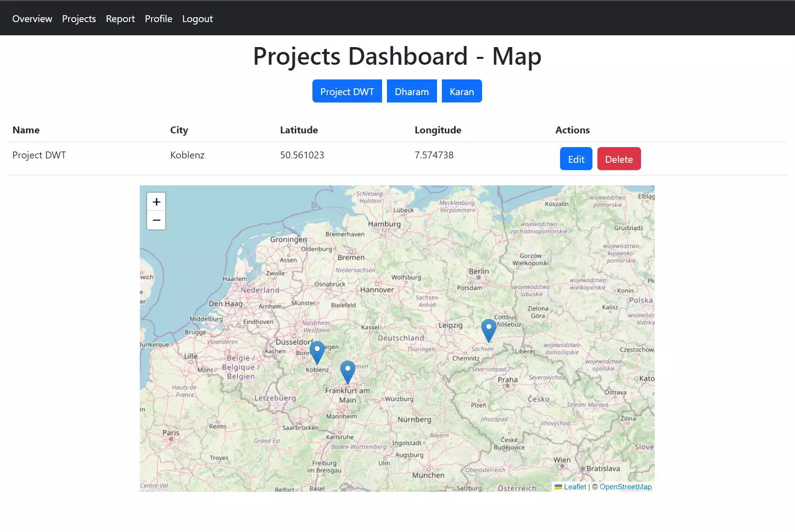
Task: Edit the Project DWT row
Action: pos(576,159)
